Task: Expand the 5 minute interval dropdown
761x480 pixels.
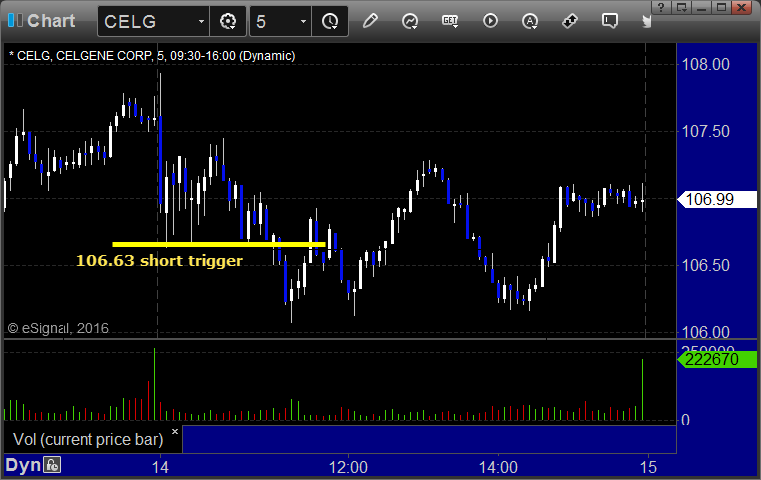Action: click(x=303, y=21)
